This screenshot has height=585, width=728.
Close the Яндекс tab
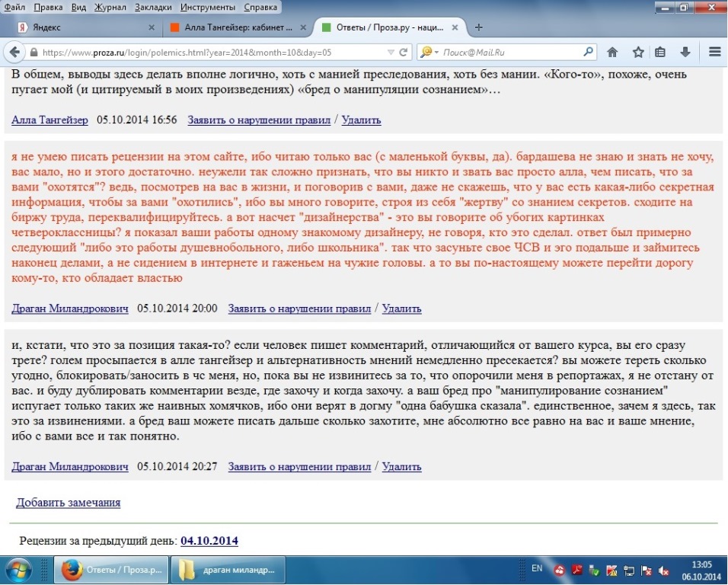[152, 28]
